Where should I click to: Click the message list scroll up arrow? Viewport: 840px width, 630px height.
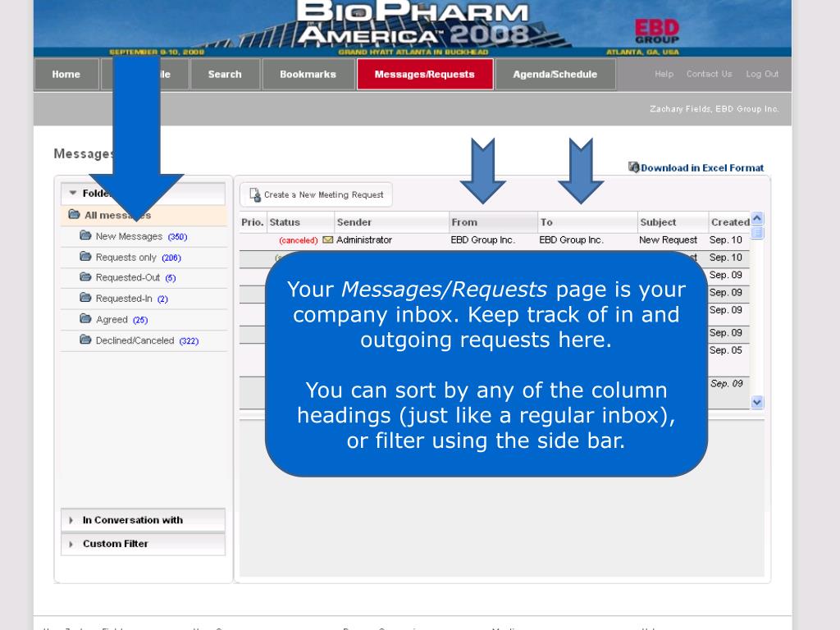757,218
